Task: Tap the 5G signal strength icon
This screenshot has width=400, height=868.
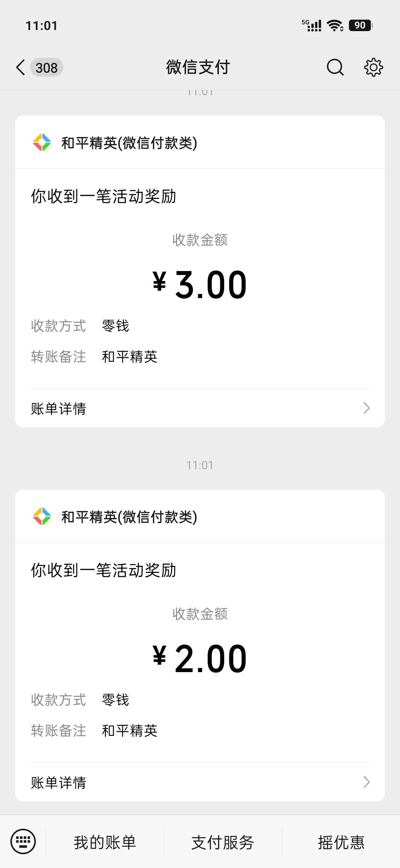Action: coord(311,25)
